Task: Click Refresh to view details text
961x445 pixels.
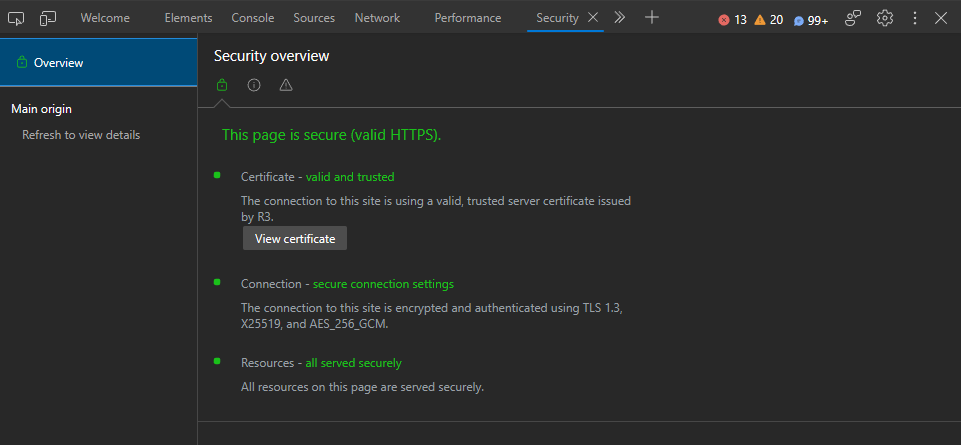Action: (81, 135)
